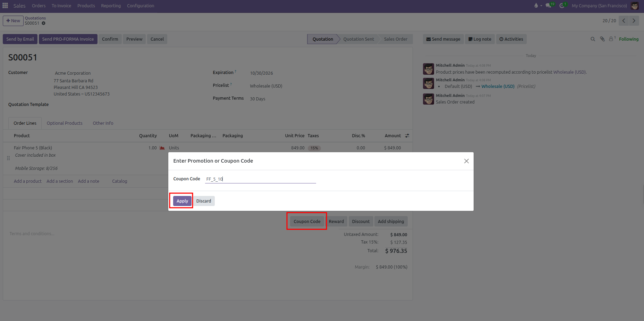Click the Coupon Code input field
Image resolution: width=644 pixels, height=321 pixels.
point(261,179)
